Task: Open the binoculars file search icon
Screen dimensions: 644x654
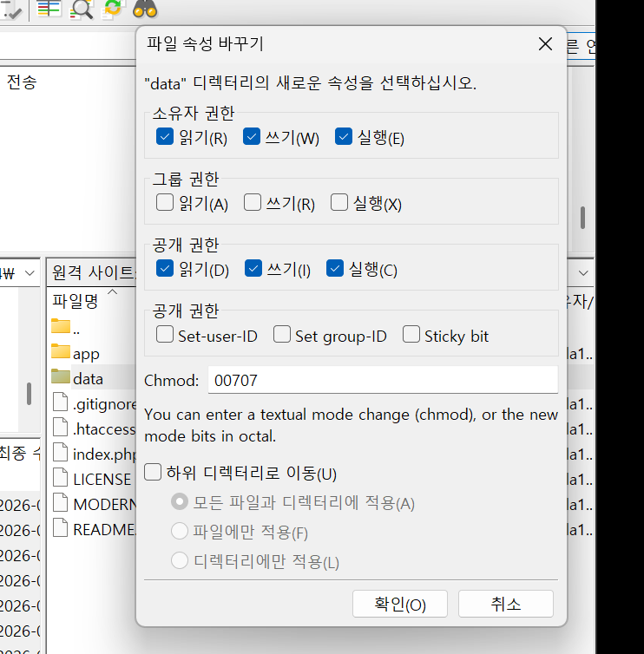Action: tap(145, 9)
